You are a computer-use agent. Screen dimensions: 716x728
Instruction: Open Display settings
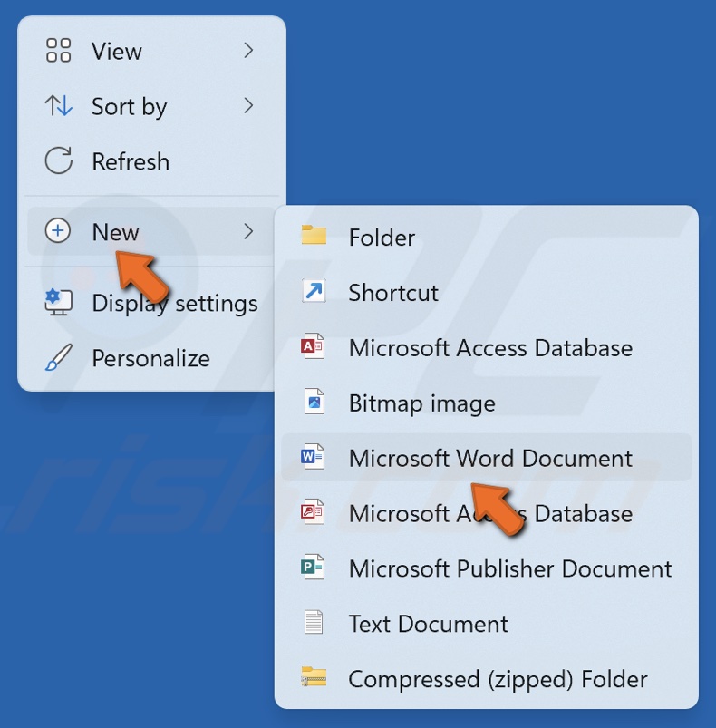pyautogui.click(x=172, y=304)
